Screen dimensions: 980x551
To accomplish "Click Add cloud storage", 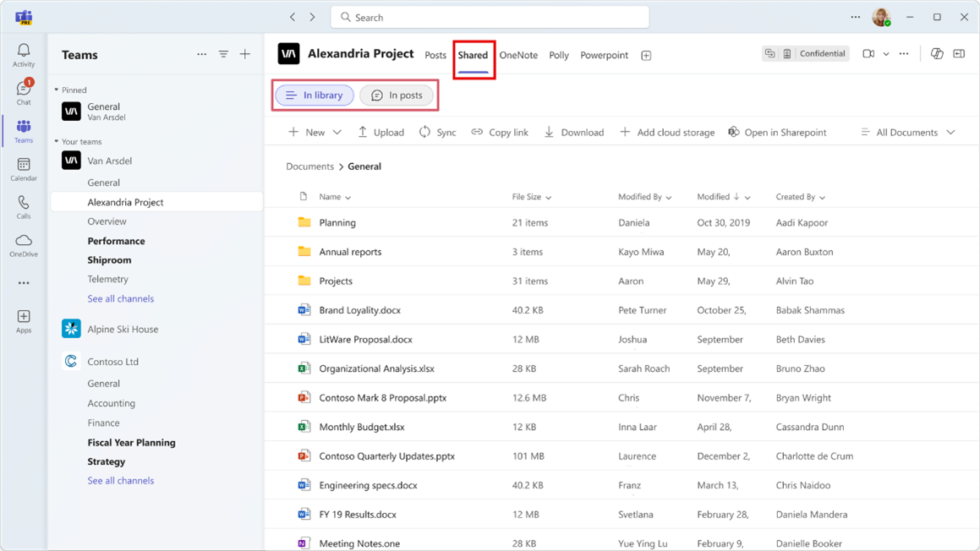I will coord(667,132).
